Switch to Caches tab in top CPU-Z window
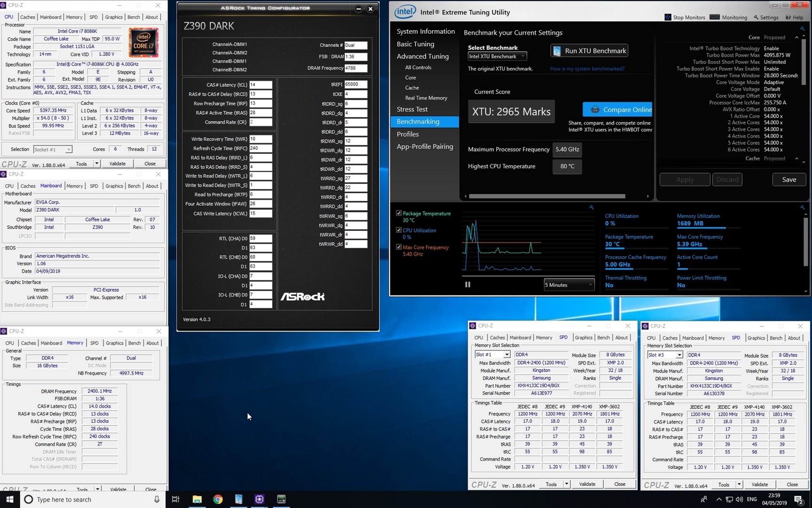 click(27, 17)
